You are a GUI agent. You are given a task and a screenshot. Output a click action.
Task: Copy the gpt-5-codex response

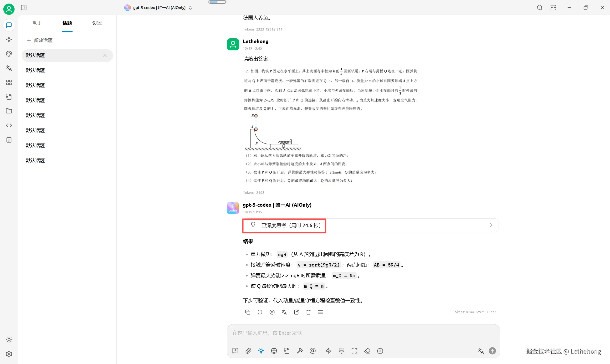[247, 312]
